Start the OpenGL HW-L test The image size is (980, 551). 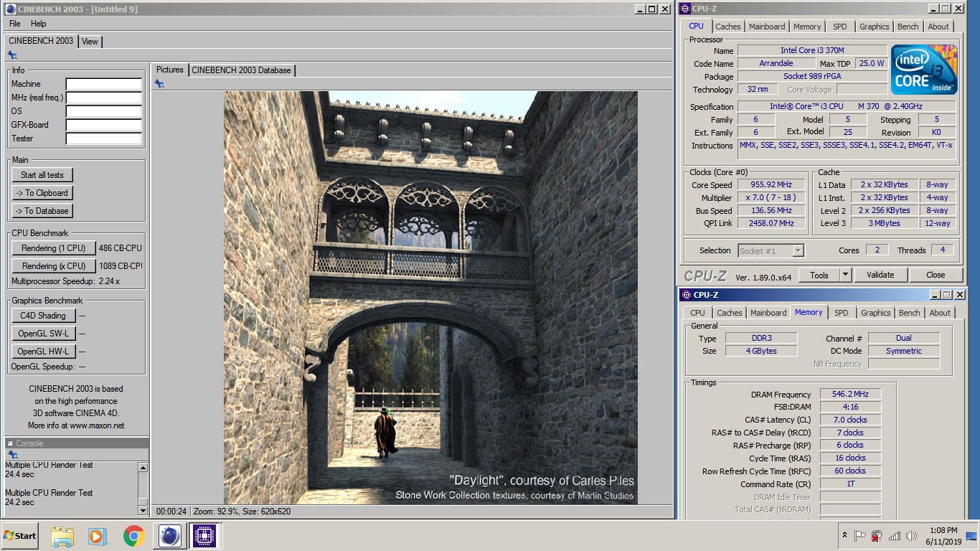(x=43, y=352)
